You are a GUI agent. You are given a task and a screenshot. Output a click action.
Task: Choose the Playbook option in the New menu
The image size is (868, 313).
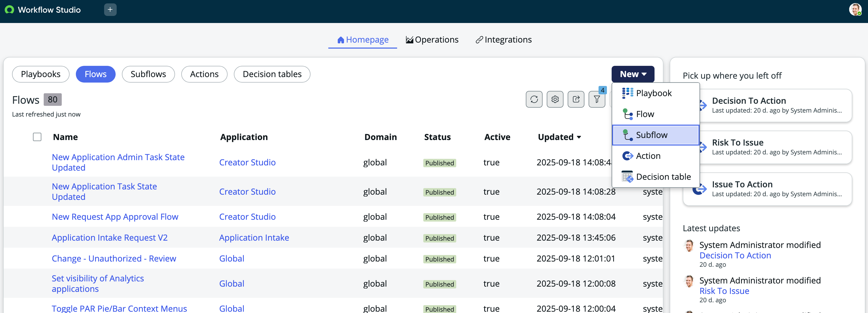[x=653, y=93]
